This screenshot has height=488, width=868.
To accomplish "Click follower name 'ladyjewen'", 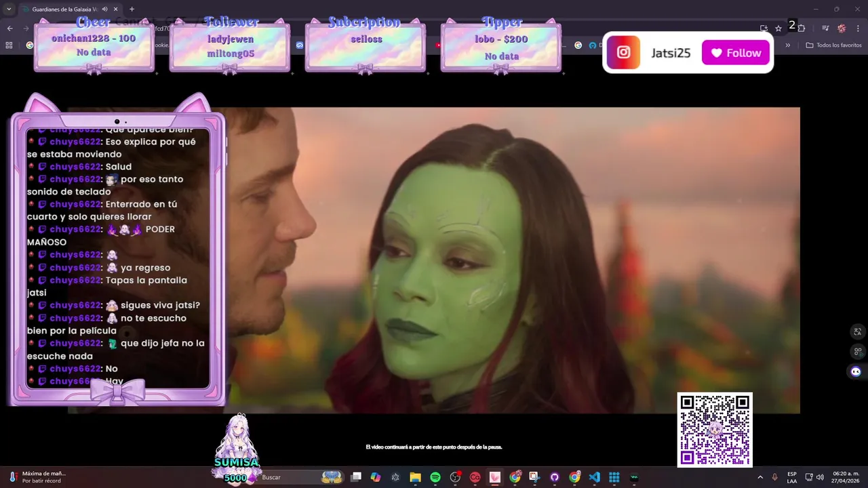I will [x=231, y=39].
